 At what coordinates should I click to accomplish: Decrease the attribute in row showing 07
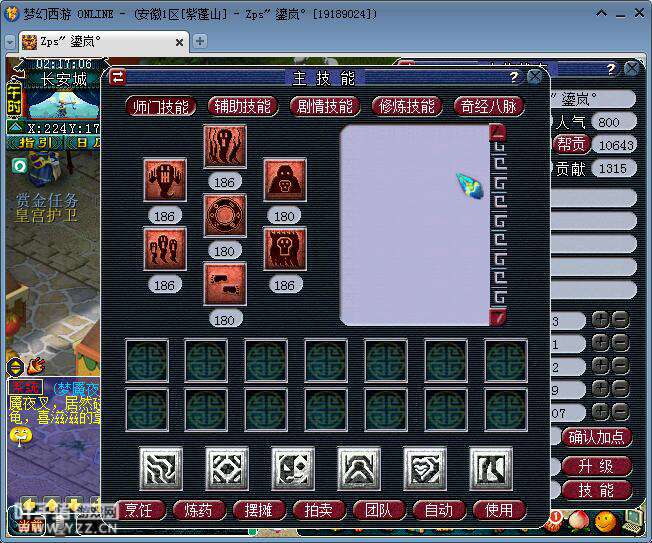(620, 411)
